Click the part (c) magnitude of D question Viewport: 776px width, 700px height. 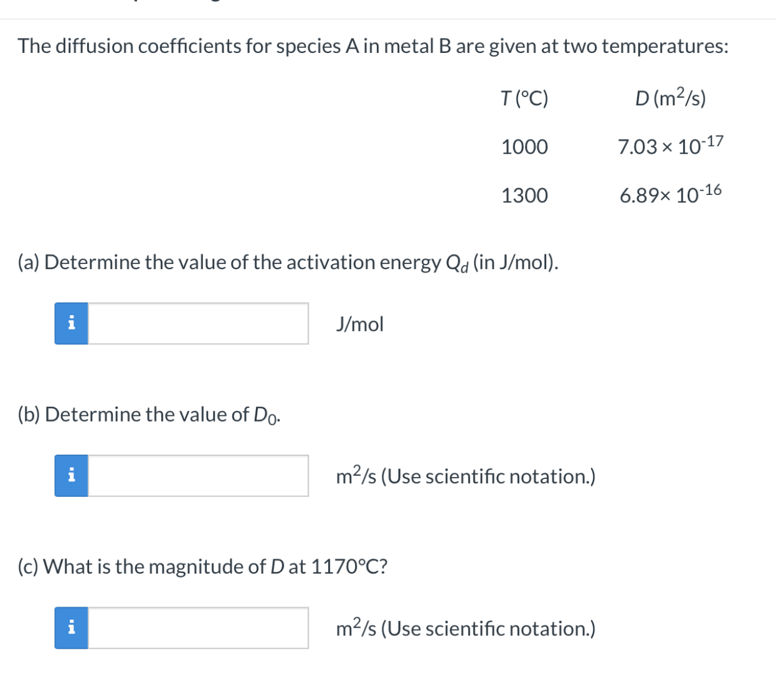pyautogui.click(x=202, y=567)
